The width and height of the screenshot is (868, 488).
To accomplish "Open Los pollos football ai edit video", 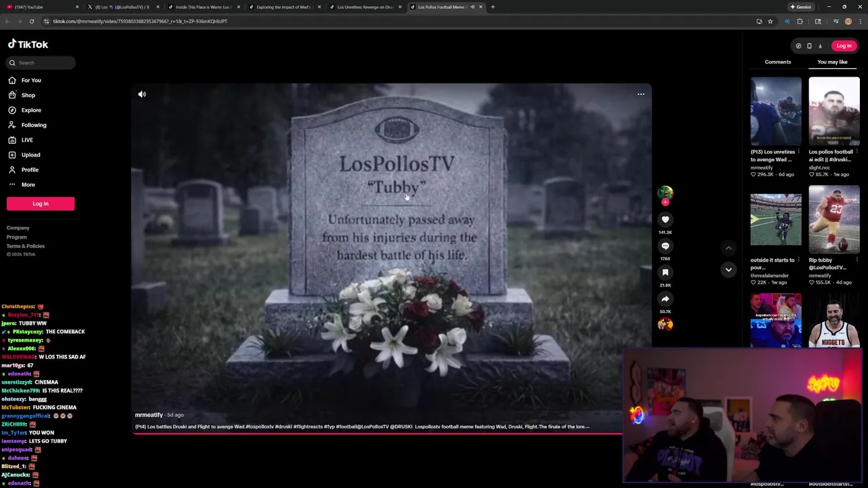I will click(834, 112).
